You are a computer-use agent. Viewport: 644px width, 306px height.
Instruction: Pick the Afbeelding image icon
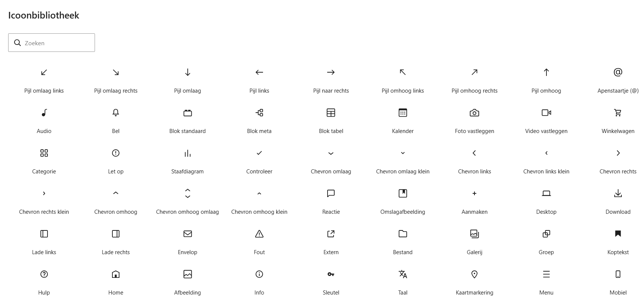(188, 274)
